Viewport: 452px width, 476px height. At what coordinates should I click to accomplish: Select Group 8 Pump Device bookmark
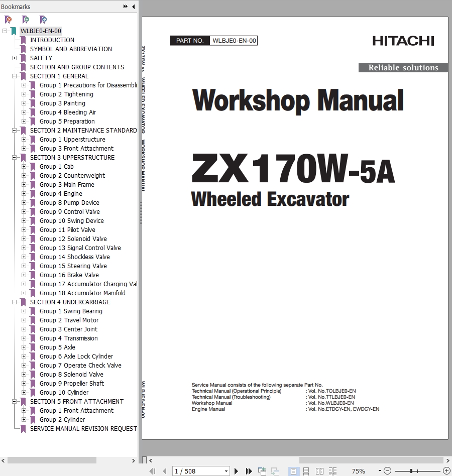[x=69, y=202]
